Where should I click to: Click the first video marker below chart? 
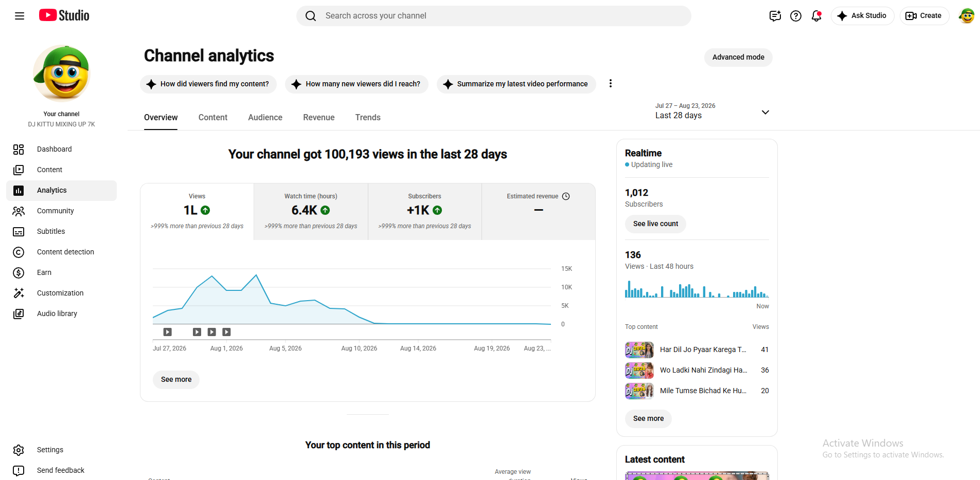tap(168, 332)
